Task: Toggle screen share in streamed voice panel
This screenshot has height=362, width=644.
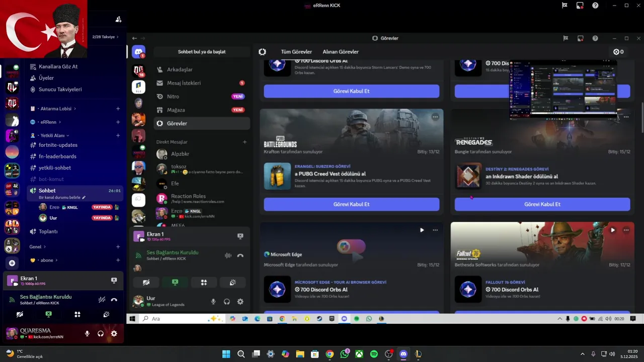Action: 175,283
